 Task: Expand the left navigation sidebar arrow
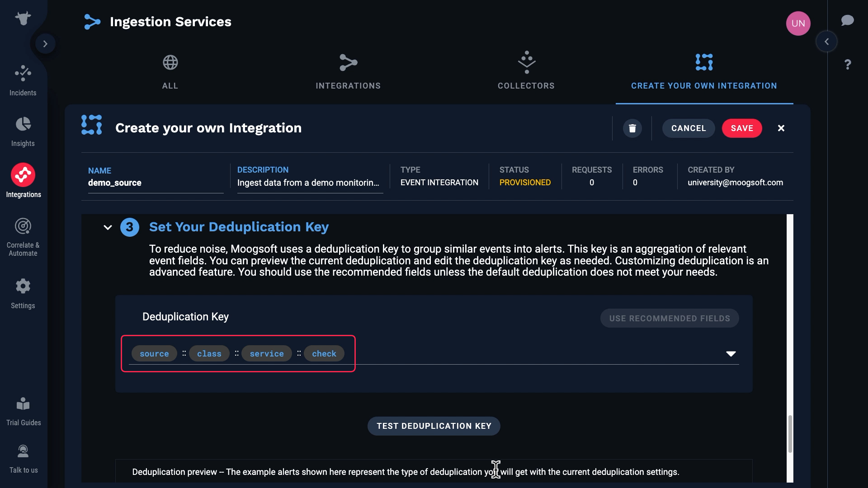pos(45,44)
